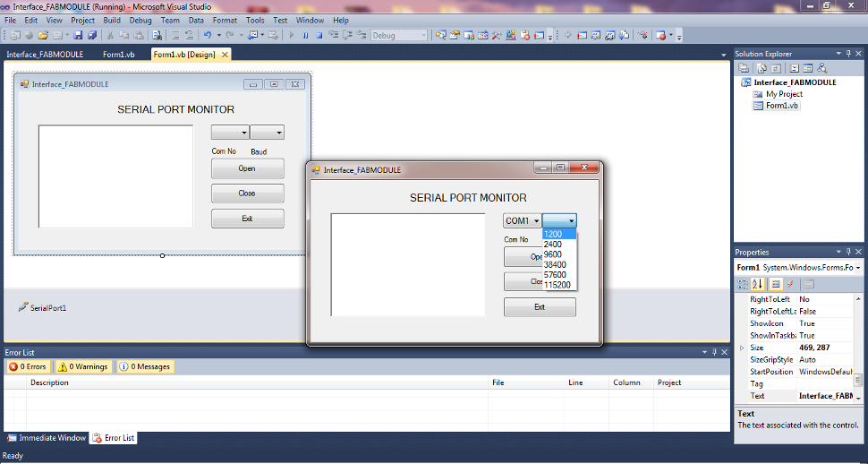Click the Navigate Backward icon

pos(254,36)
